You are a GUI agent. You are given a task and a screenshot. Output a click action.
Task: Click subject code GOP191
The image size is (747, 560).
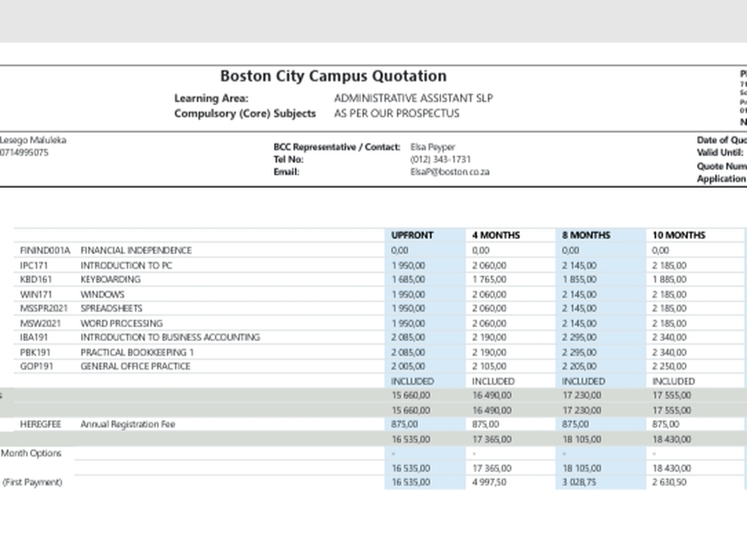(36, 366)
